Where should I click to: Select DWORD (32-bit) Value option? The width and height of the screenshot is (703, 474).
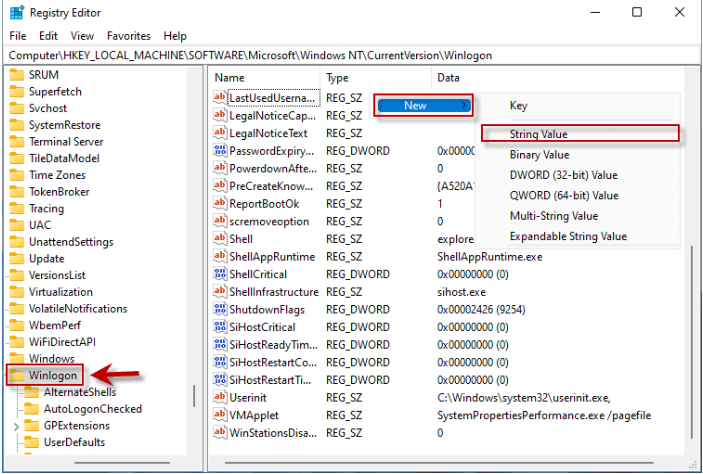point(563,175)
